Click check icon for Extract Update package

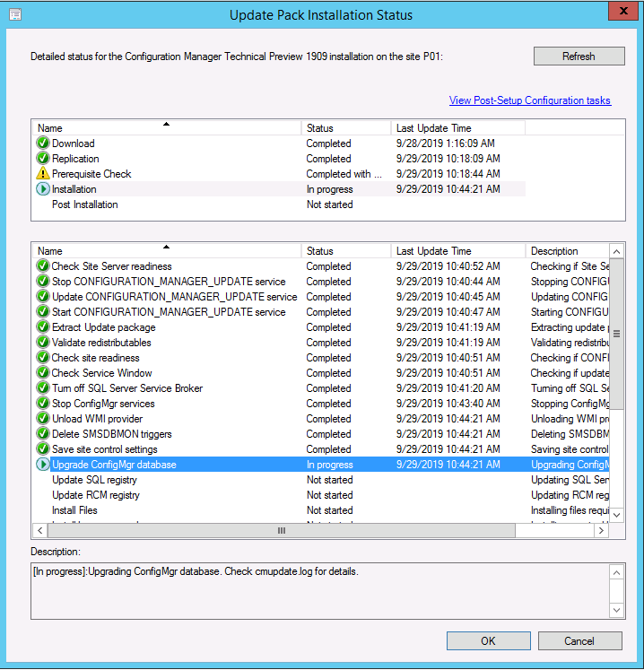(x=43, y=327)
